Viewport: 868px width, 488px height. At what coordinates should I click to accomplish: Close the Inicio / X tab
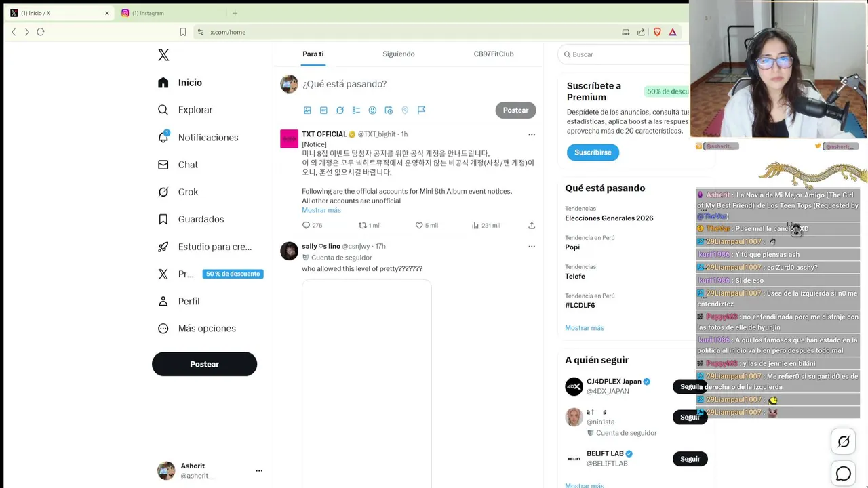coord(106,13)
